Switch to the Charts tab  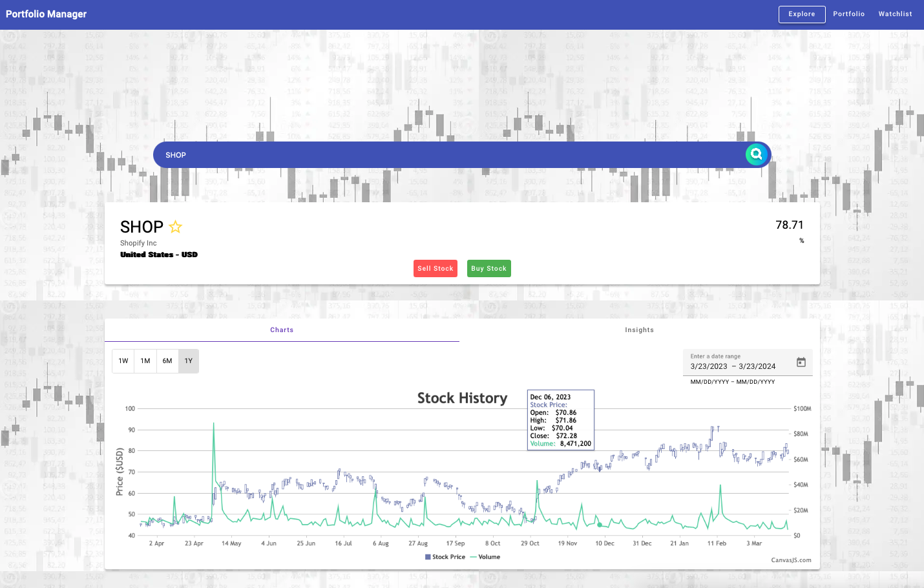click(x=282, y=330)
